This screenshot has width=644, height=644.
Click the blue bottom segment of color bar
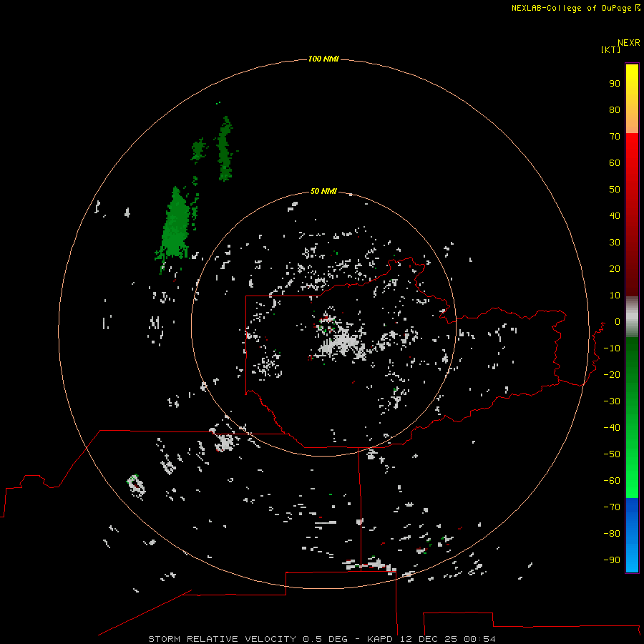[x=632, y=535]
